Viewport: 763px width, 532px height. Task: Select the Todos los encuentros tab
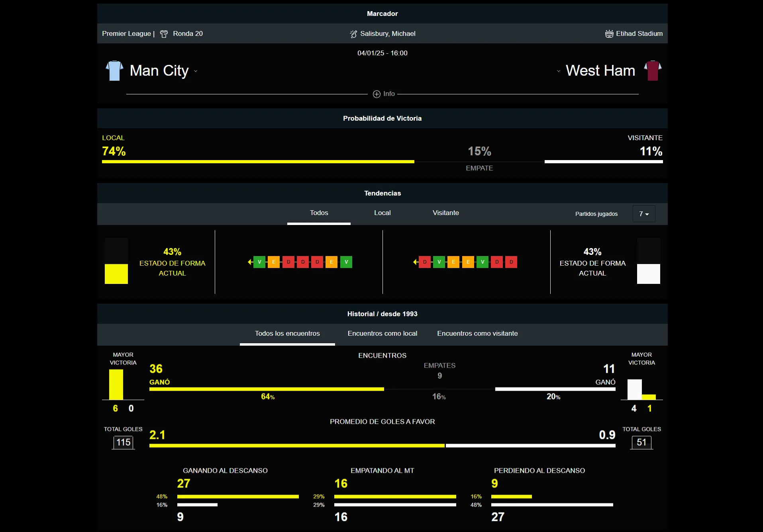(287, 334)
